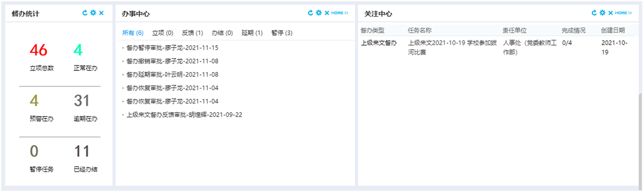Click the 立项总数 count 46
The width and height of the screenshot is (644, 192).
click(38, 50)
